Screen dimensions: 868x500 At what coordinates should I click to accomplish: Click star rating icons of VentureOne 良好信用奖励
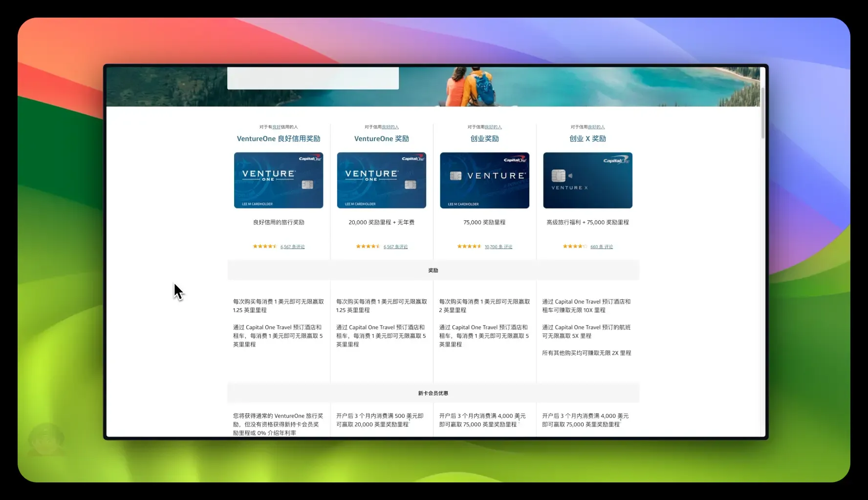pyautogui.click(x=265, y=246)
